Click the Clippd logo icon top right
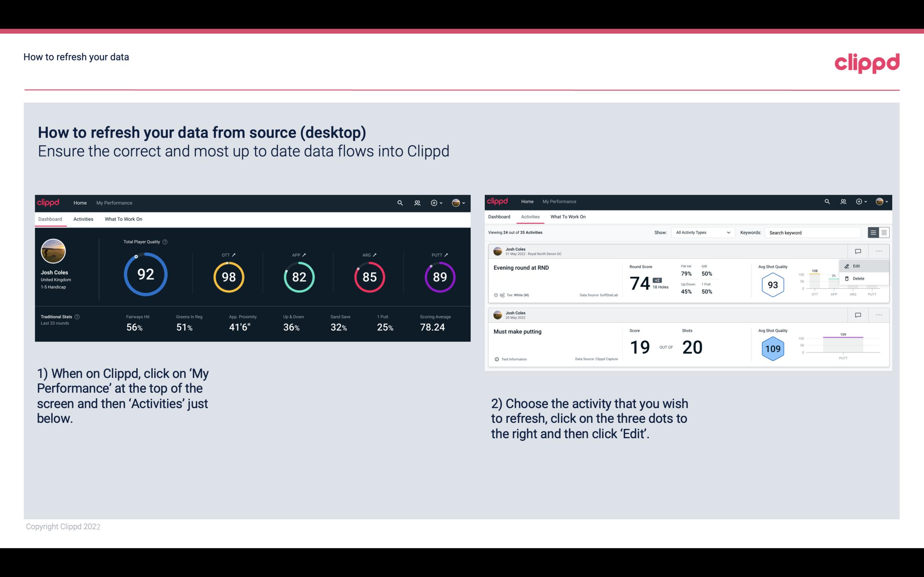The width and height of the screenshot is (924, 577). coord(868,63)
